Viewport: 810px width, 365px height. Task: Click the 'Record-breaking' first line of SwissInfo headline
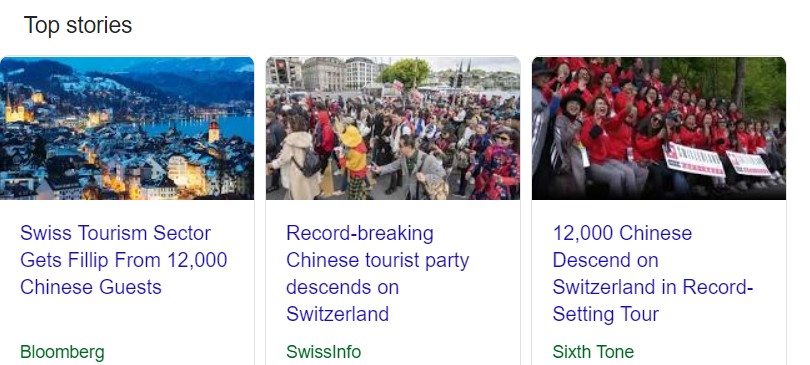pyautogui.click(x=360, y=233)
